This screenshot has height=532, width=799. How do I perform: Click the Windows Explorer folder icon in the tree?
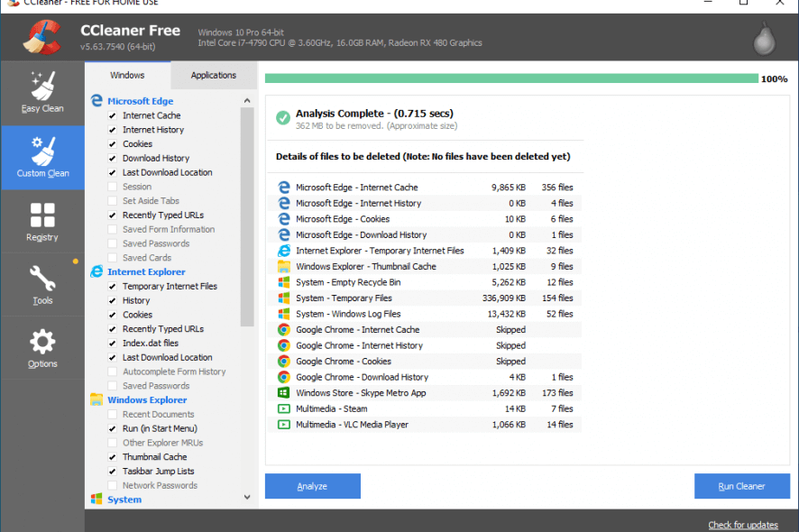[x=96, y=399]
